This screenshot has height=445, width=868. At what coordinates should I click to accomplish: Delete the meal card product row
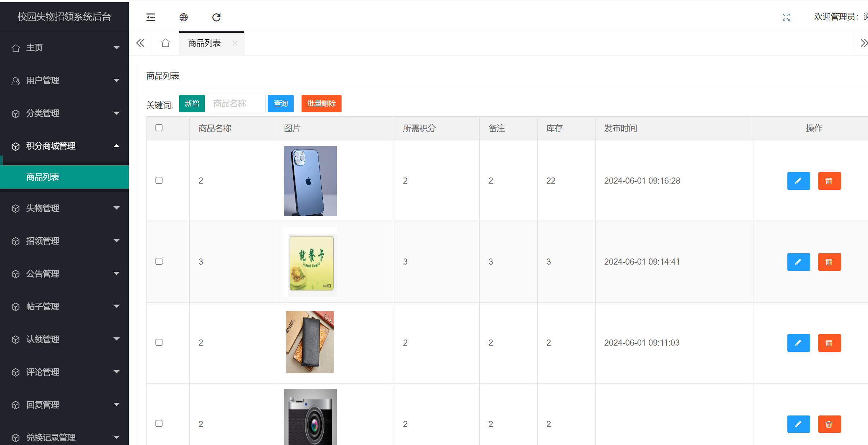pyautogui.click(x=829, y=262)
